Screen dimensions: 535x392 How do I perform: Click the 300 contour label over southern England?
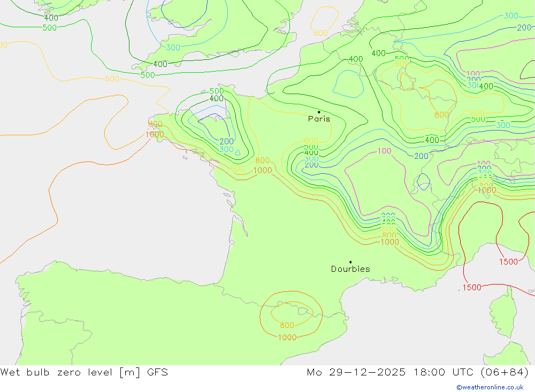pos(173,48)
